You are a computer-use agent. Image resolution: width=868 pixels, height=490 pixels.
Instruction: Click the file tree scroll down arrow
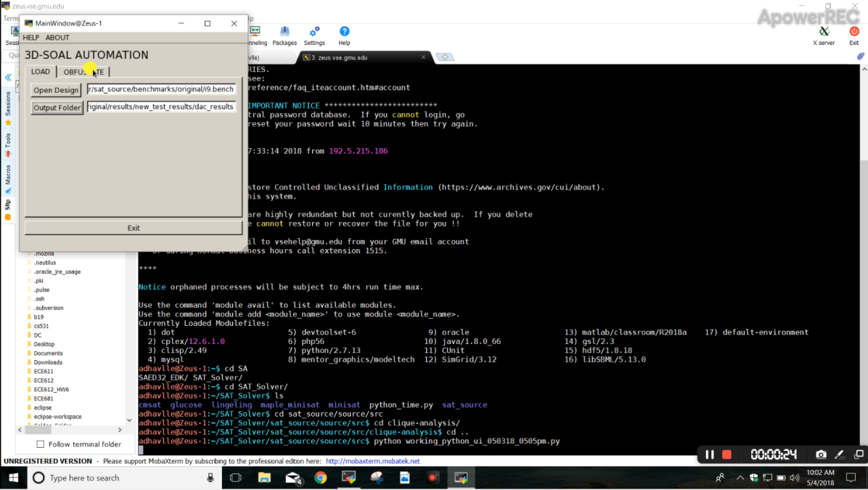point(129,420)
